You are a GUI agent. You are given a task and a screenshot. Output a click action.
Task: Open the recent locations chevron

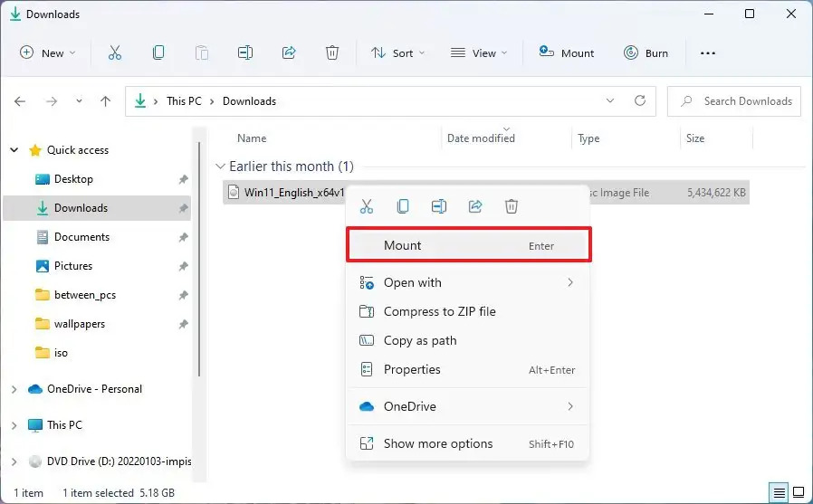[x=79, y=101]
